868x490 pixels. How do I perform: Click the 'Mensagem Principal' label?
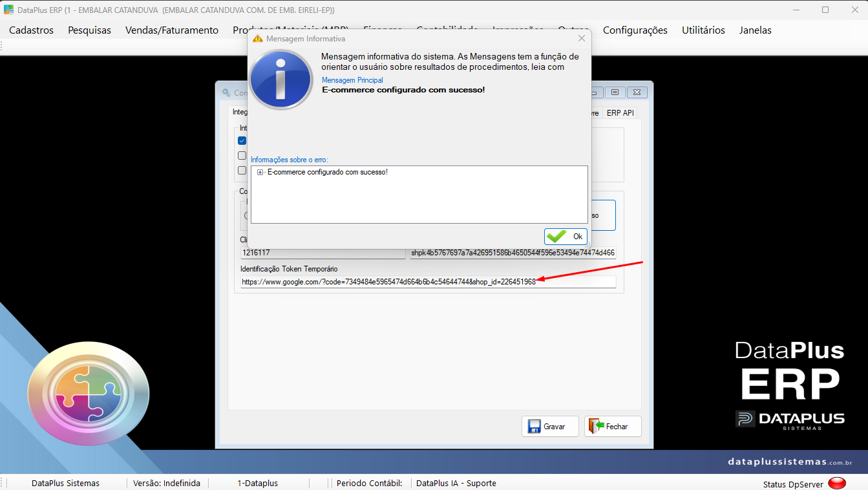(x=352, y=80)
